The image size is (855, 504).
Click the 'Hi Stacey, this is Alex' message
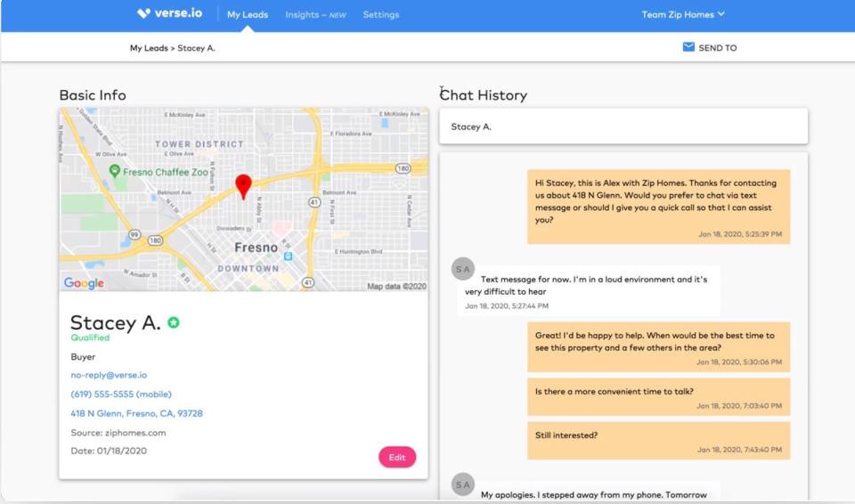tap(658, 207)
